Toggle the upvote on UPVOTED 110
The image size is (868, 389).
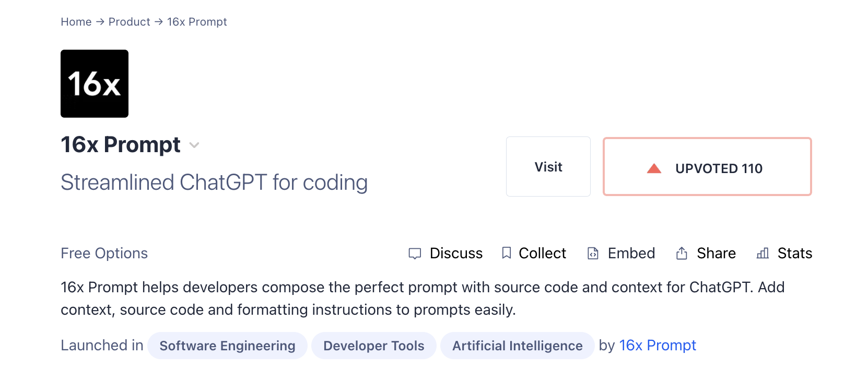(707, 166)
